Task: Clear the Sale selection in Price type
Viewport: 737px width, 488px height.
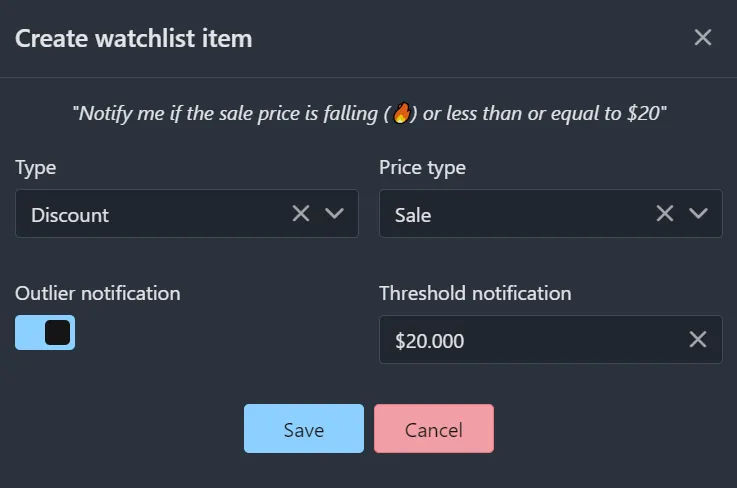Action: 665,213
